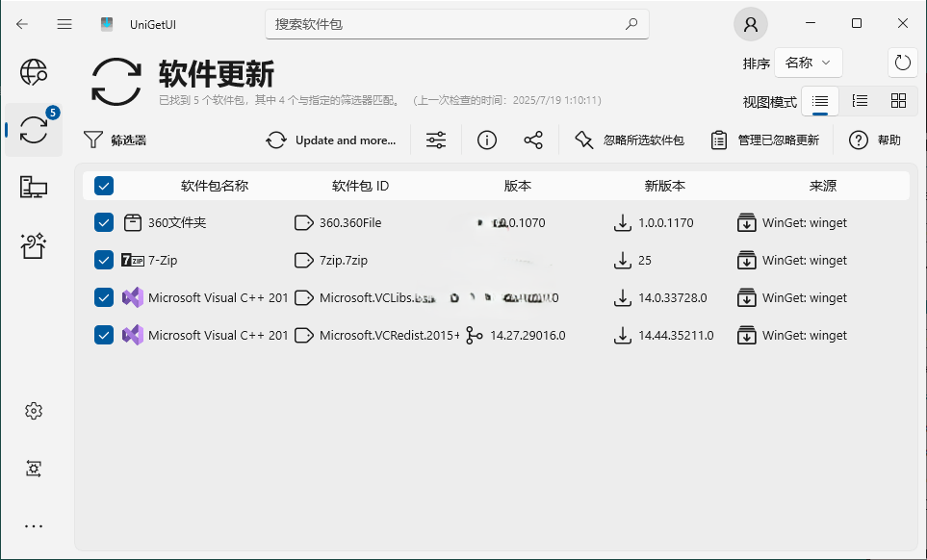The image size is (927, 560).
Task: Click version branch icon for 14.27.29016.0
Action: click(x=475, y=336)
